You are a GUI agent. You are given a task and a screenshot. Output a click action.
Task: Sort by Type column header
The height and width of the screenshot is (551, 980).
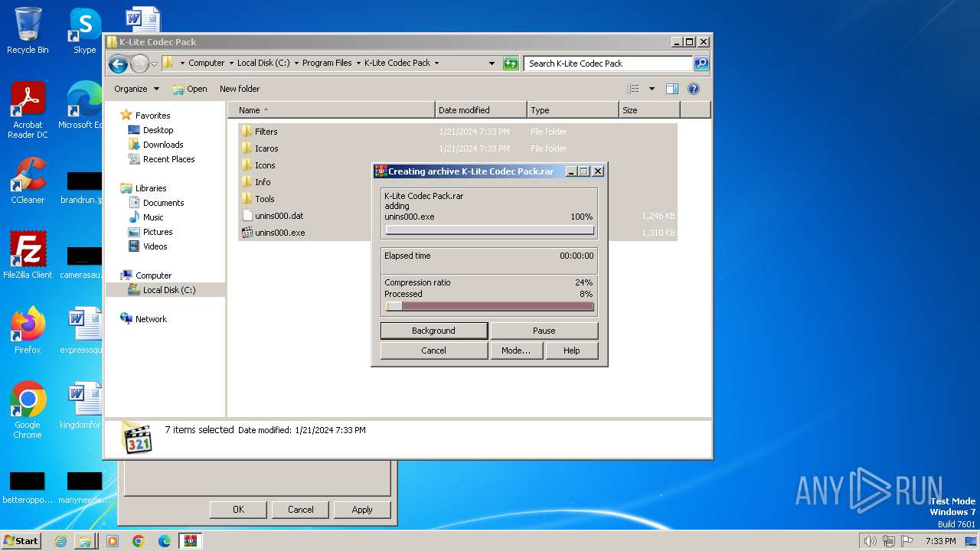[573, 110]
